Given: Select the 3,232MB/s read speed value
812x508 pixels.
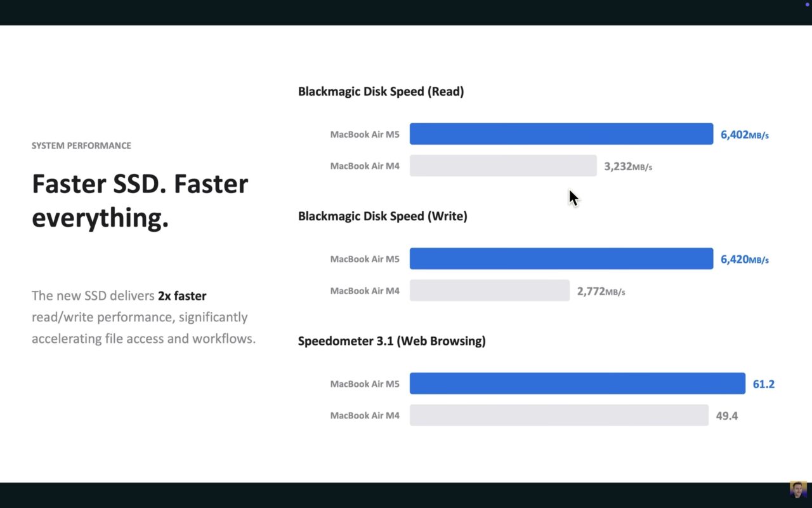Looking at the screenshot, I should (x=627, y=166).
